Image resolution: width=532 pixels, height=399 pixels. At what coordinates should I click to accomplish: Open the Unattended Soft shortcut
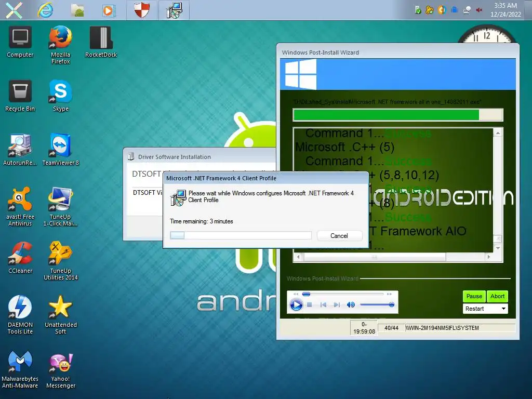tap(60, 314)
